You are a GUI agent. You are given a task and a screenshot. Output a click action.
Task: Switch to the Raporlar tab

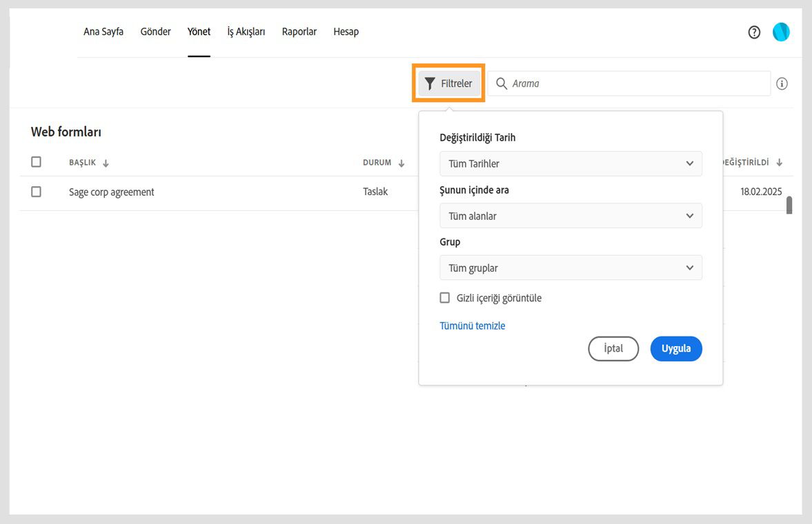299,32
